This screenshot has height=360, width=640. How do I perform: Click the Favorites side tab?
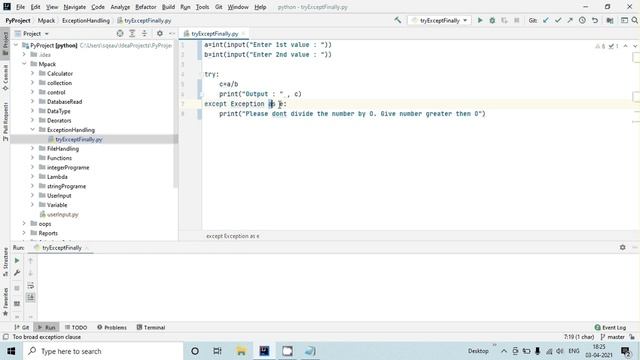pyautogui.click(x=5, y=302)
